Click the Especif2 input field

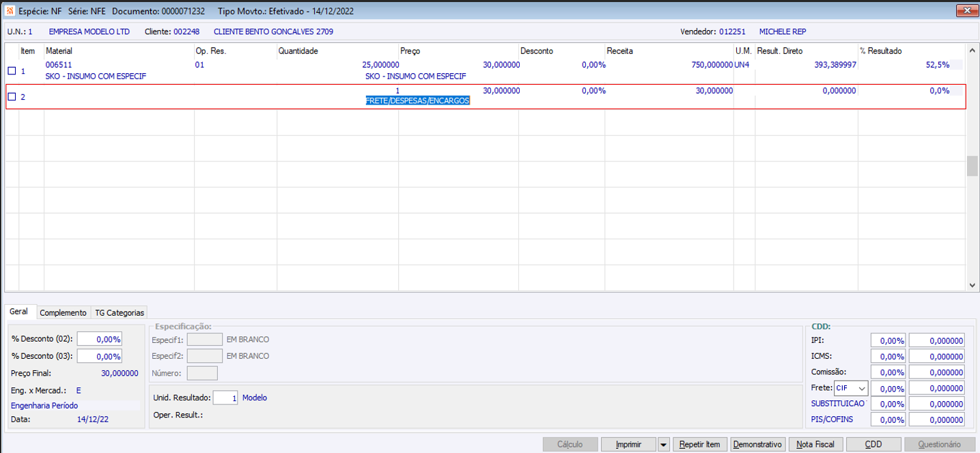point(204,356)
